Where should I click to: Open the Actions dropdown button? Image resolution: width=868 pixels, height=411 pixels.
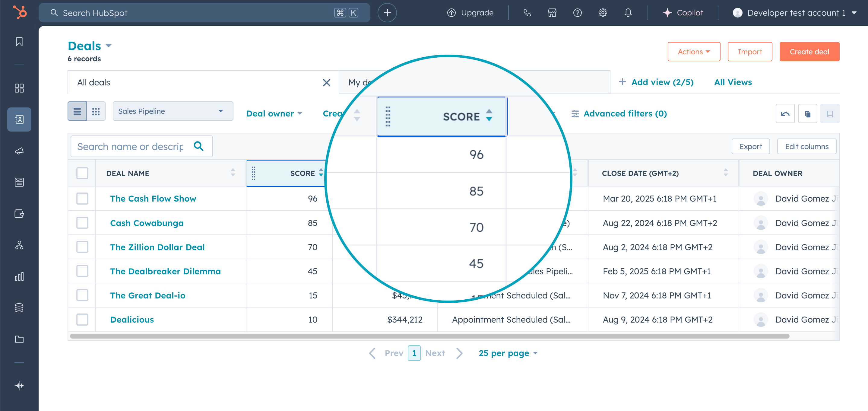coord(694,52)
